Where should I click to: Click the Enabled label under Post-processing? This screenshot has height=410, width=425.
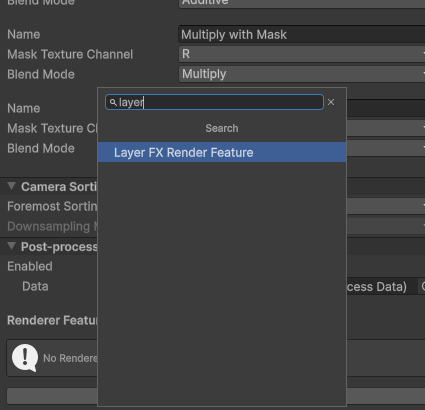click(x=30, y=266)
